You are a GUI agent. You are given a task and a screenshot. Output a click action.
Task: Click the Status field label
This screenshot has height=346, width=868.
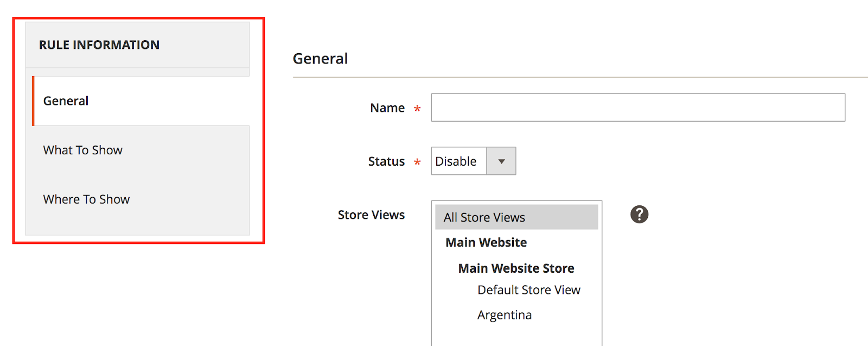(386, 161)
